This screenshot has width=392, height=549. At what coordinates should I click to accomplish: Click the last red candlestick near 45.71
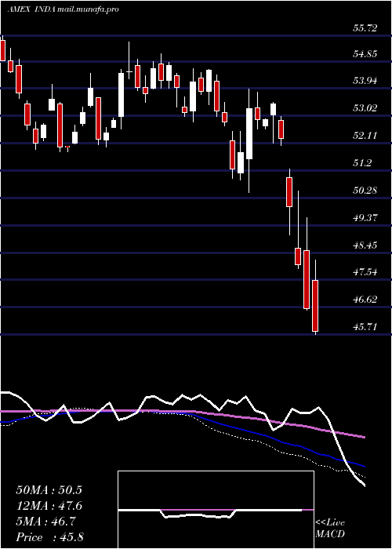(x=315, y=306)
